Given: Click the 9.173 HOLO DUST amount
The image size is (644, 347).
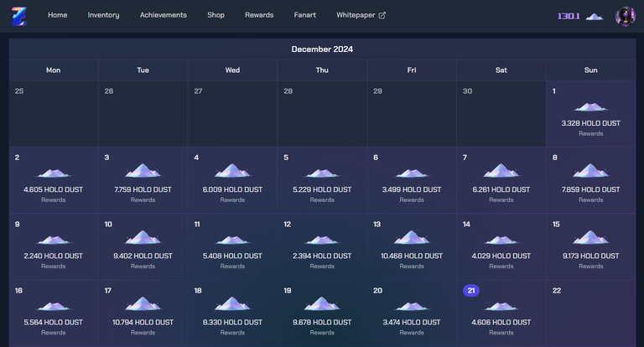Looking at the screenshot, I should 590,256.
